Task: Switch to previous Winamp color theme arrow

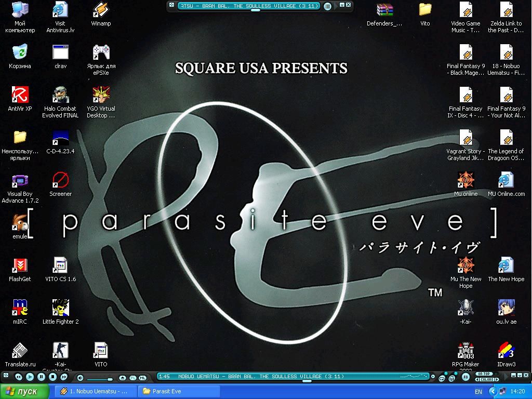Action: (x=477, y=379)
